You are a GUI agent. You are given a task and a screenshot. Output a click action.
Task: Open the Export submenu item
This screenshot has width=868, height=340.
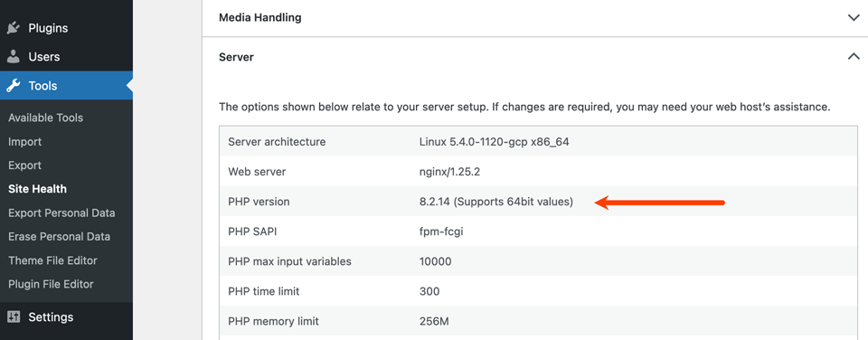25,165
